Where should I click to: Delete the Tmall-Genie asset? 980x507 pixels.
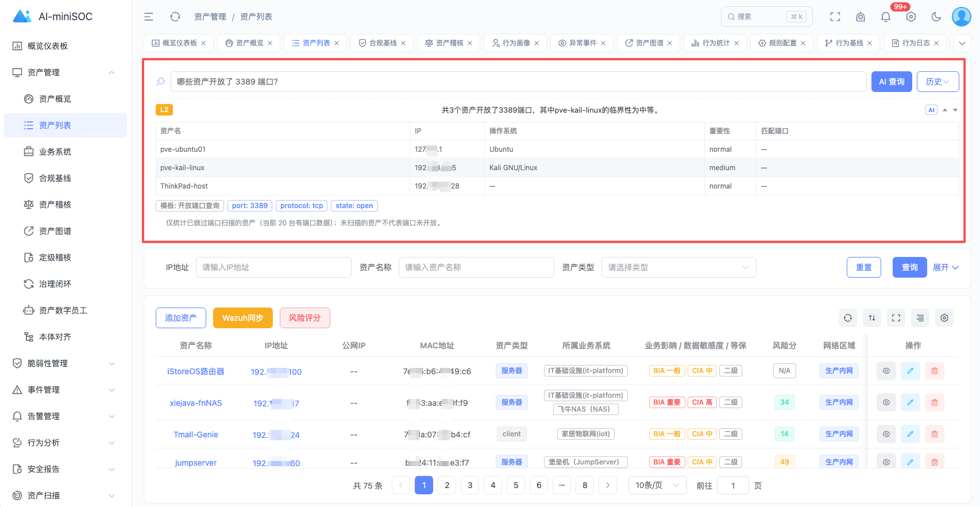(935, 434)
